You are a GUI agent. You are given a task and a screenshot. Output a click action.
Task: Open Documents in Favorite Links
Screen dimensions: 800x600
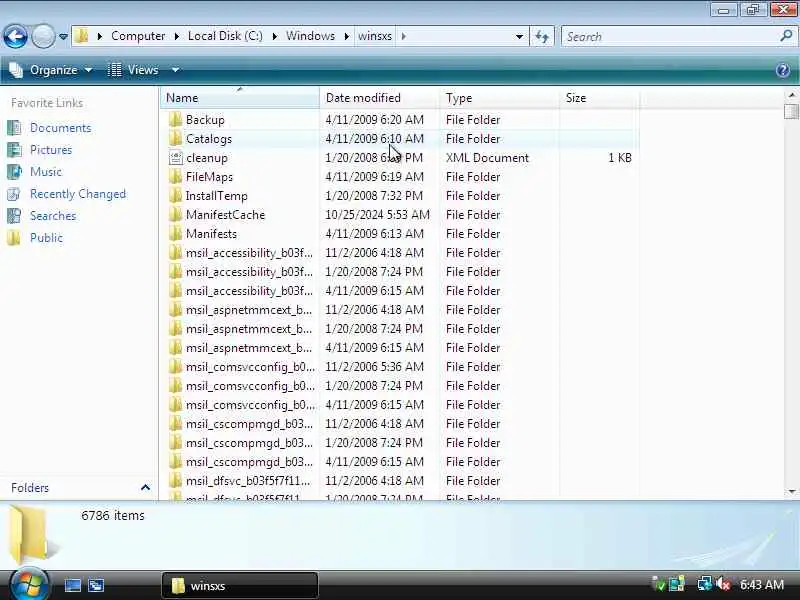pyautogui.click(x=60, y=128)
